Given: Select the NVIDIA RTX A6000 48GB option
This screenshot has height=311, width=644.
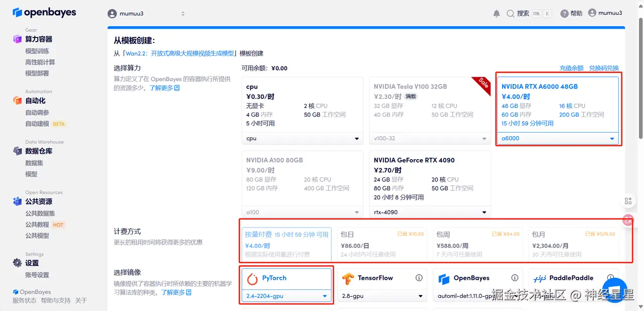Looking at the screenshot, I should tap(557, 105).
